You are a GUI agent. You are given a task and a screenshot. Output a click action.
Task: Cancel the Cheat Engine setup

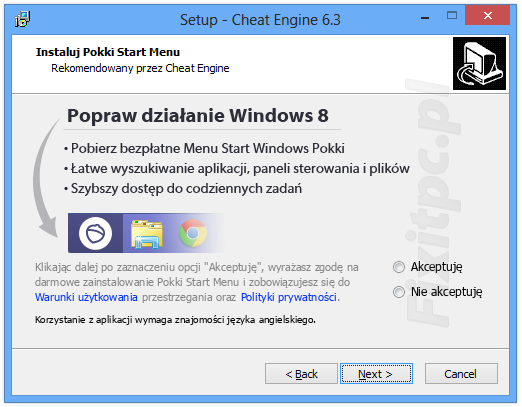click(x=461, y=374)
